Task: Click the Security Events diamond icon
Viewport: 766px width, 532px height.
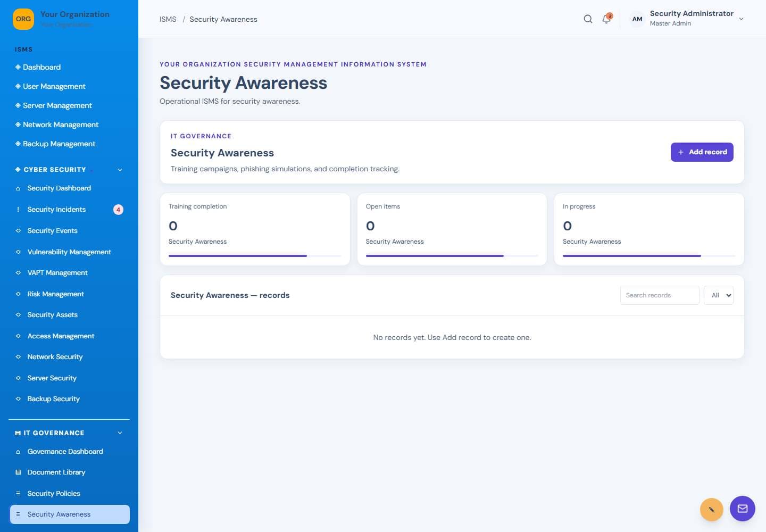Action: [18, 231]
